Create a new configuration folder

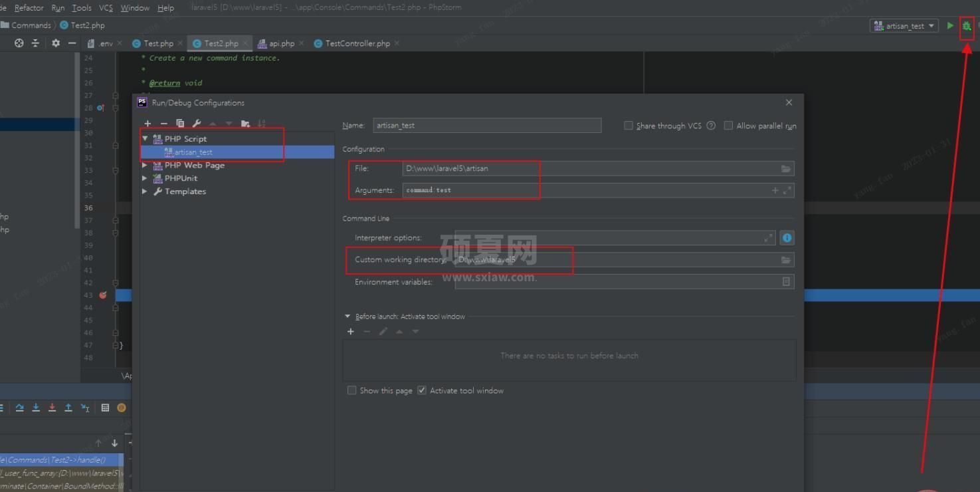click(245, 124)
